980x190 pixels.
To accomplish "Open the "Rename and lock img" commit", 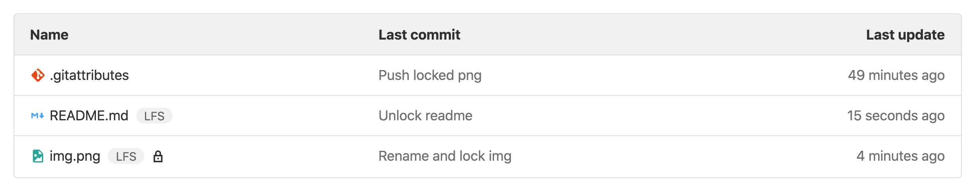I will [x=445, y=156].
